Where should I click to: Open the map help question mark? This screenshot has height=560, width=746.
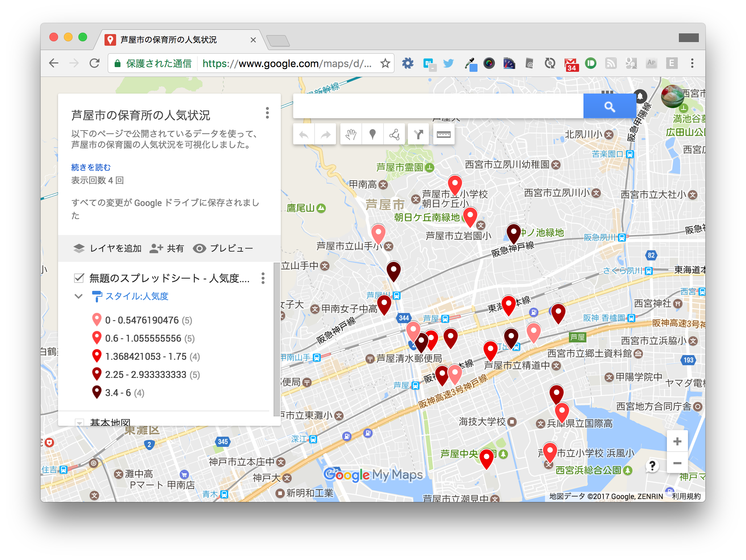click(652, 465)
